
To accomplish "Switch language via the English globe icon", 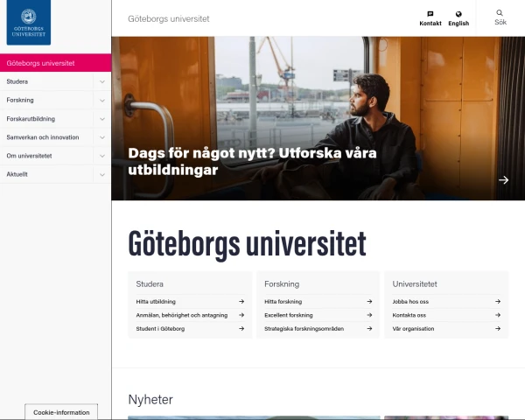I will (458, 14).
